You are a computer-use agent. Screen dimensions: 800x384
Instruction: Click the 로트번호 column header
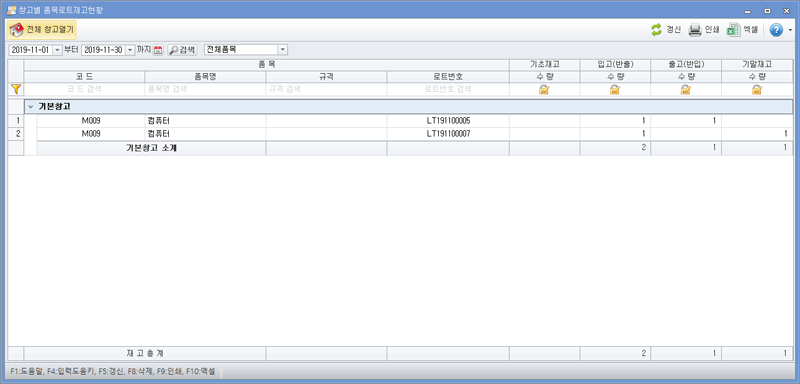(x=448, y=76)
